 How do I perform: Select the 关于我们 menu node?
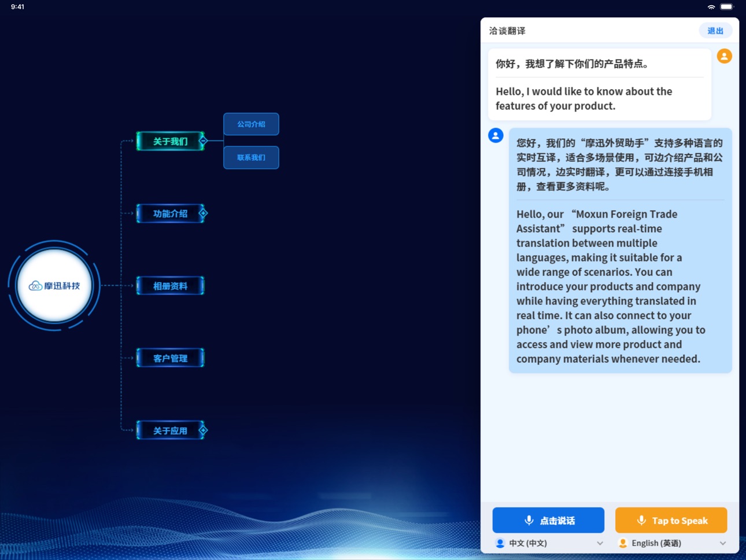pos(170,141)
